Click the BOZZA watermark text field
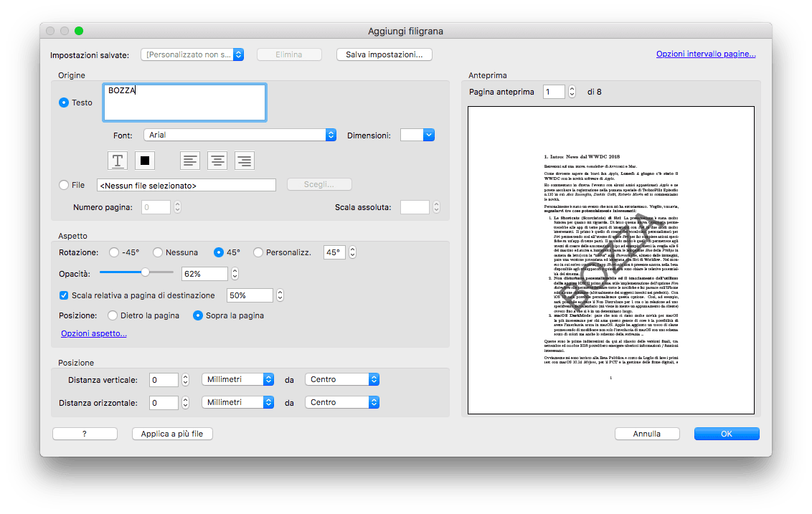 (185, 103)
